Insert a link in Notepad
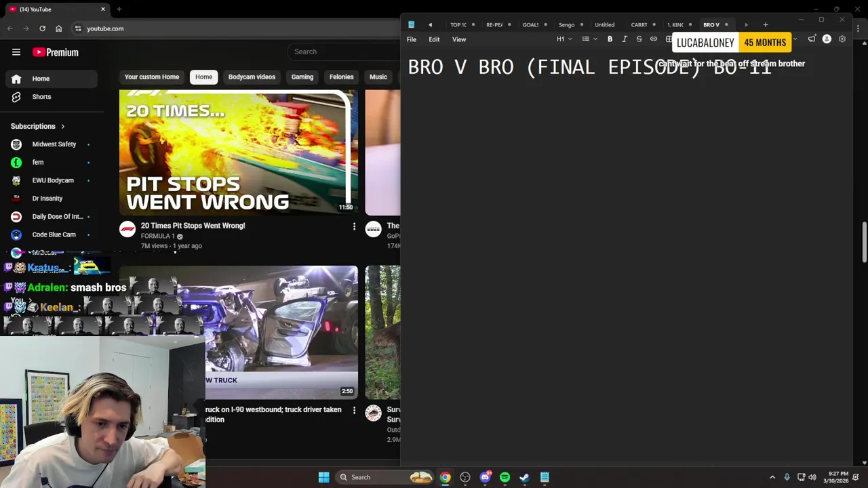Screen dimensions: 868x488 point(654,39)
